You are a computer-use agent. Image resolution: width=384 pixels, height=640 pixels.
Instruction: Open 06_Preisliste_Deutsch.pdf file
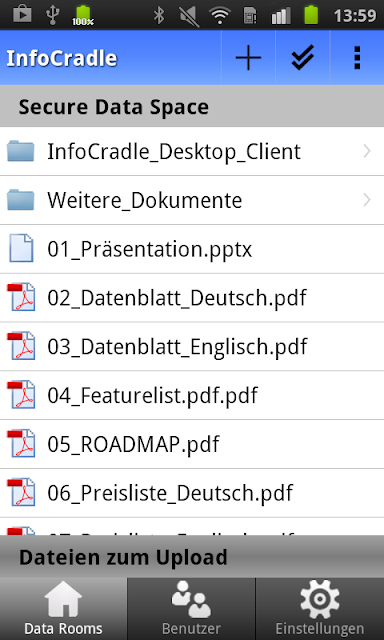(x=192, y=493)
